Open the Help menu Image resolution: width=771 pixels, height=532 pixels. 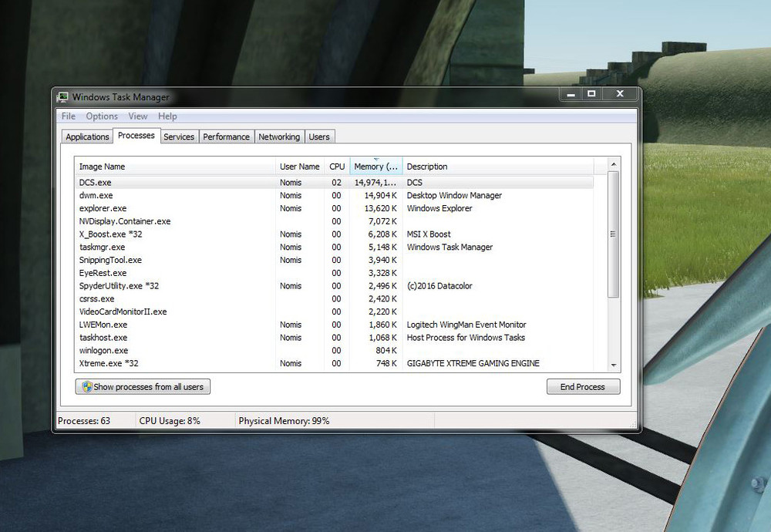click(167, 116)
